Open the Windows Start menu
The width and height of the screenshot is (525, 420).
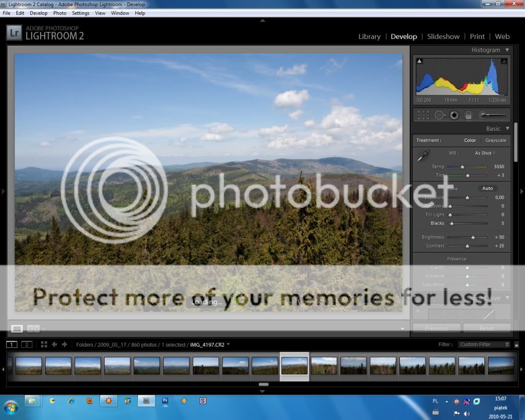pos(11,407)
